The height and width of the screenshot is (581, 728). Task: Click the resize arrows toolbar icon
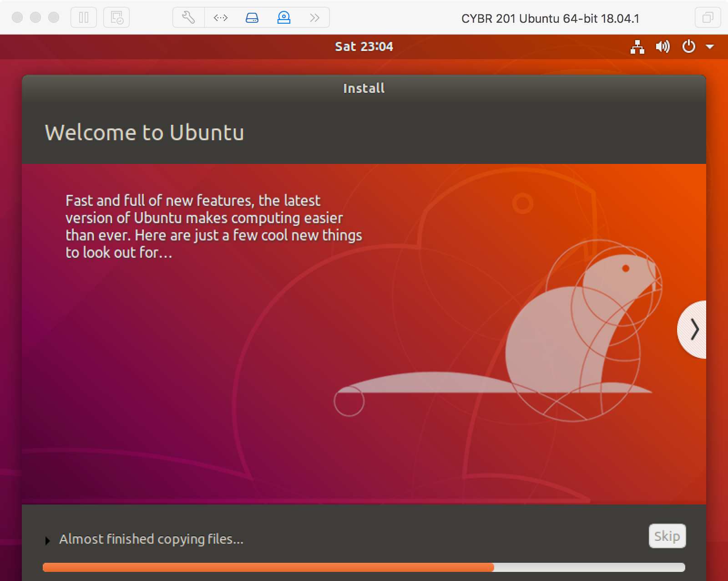(220, 18)
